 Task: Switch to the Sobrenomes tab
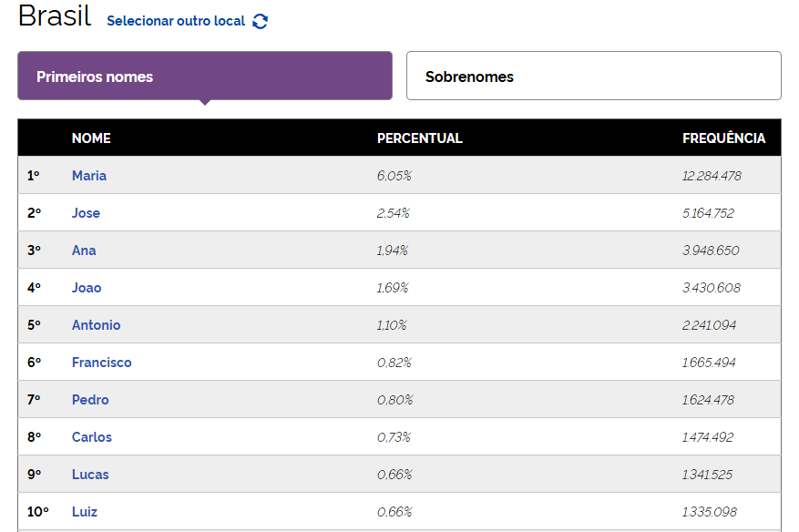pos(593,76)
